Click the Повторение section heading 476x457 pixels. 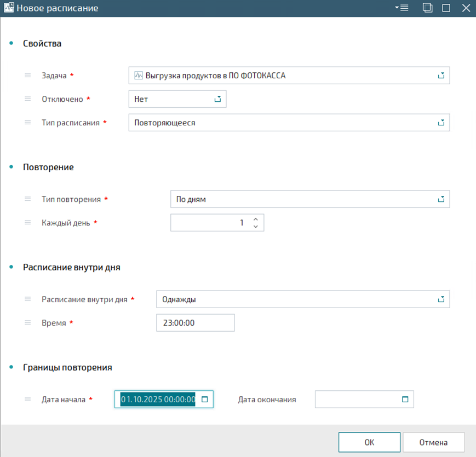[48, 167]
